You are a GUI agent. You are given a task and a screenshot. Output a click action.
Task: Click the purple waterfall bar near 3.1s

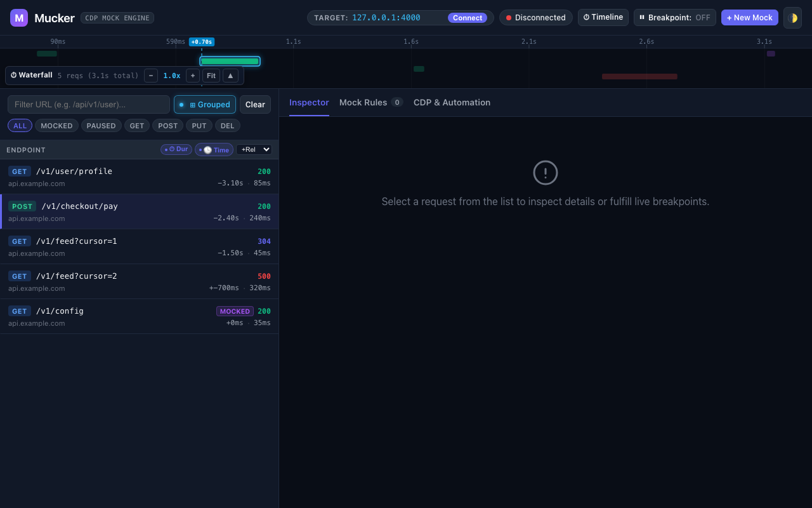[771, 54]
